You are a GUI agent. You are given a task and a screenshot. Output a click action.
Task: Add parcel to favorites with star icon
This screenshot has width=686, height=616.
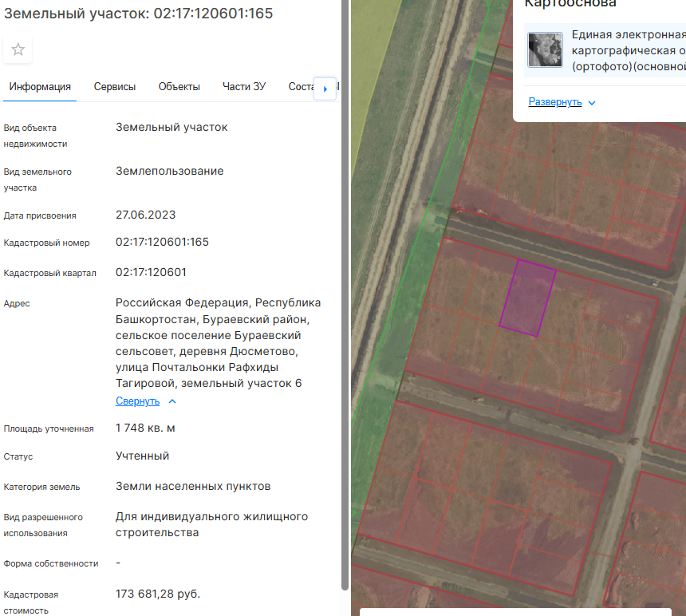(18, 49)
